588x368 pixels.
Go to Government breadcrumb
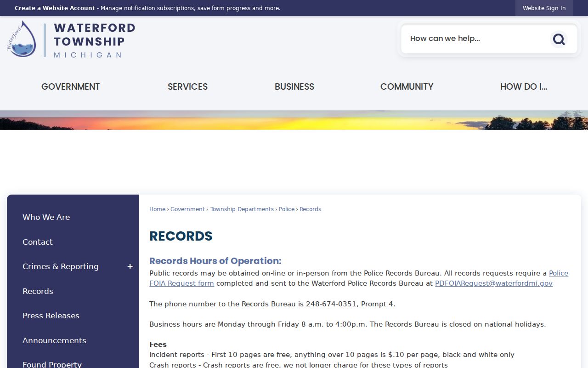pyautogui.click(x=187, y=209)
